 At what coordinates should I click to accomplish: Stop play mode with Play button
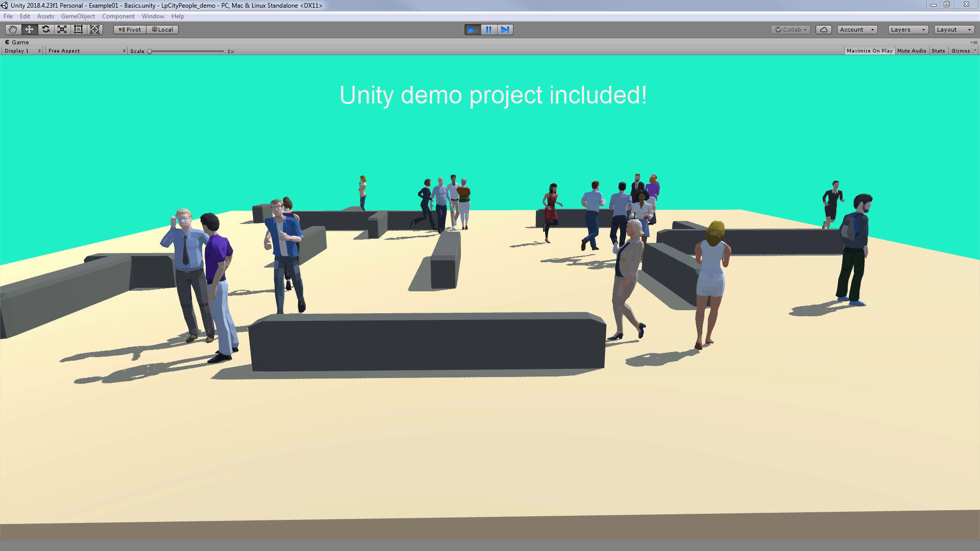click(x=472, y=30)
